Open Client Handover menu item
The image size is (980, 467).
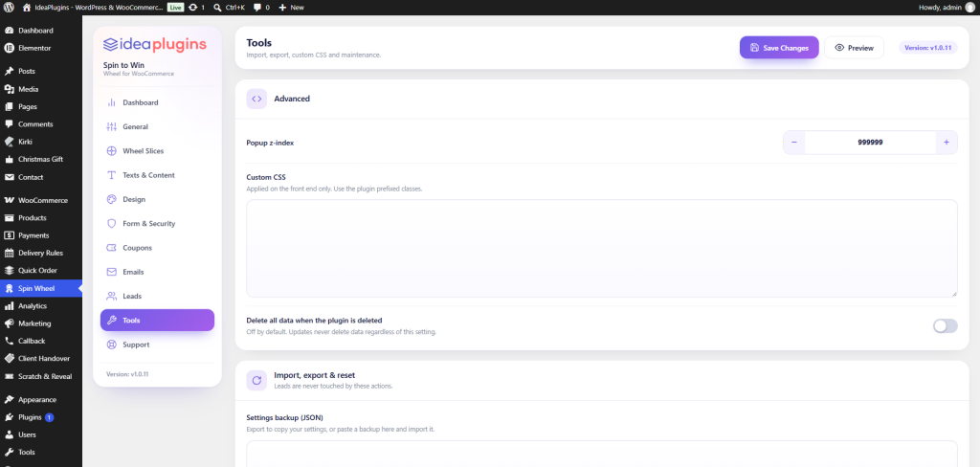coord(40,358)
